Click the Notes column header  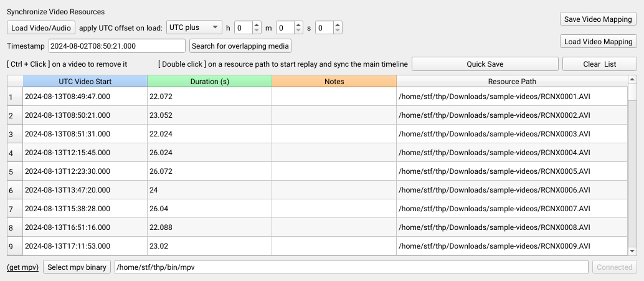334,82
